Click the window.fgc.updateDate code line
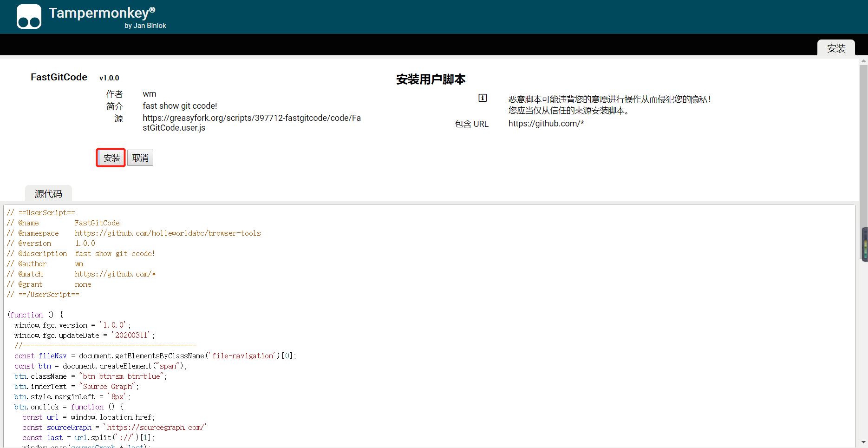The image size is (868, 448). coord(85,336)
